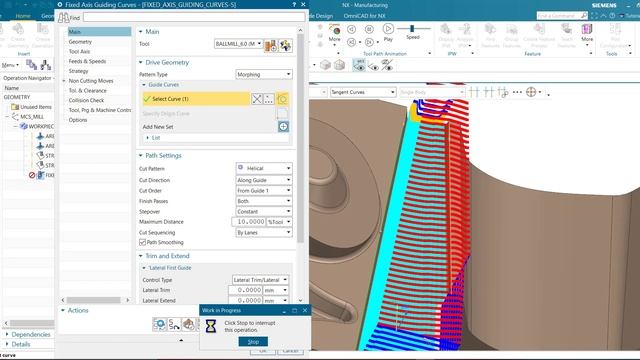640x360 pixels.
Task: Click the third snap rule icon with circle
Action: (503, 92)
